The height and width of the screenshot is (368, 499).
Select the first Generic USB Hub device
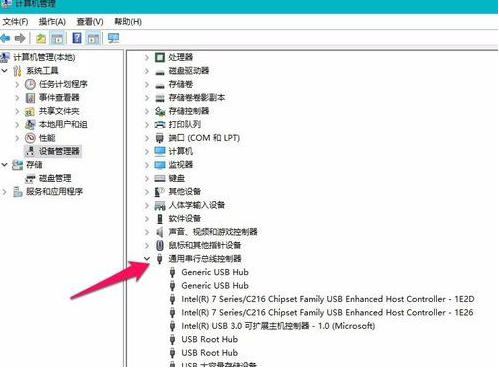pyautogui.click(x=215, y=272)
